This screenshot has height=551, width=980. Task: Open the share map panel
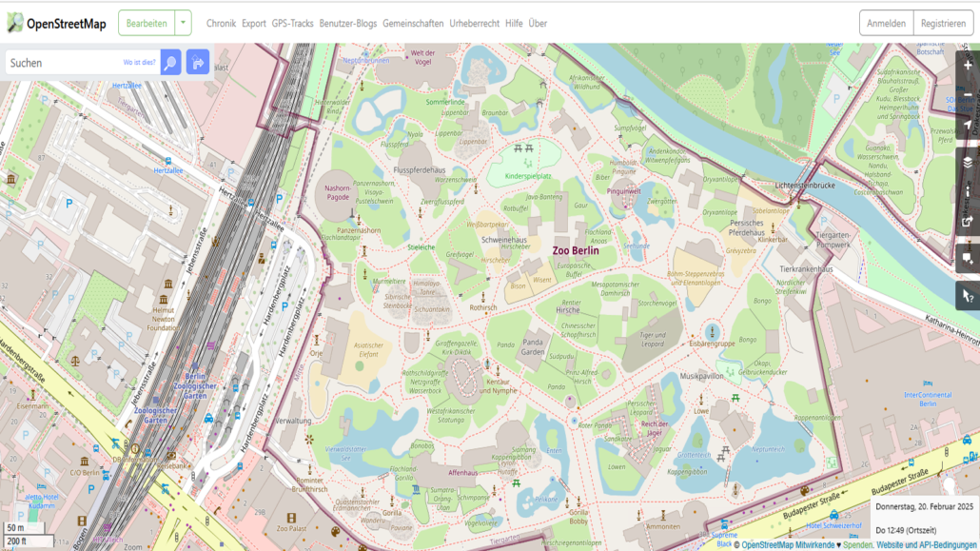point(968,222)
